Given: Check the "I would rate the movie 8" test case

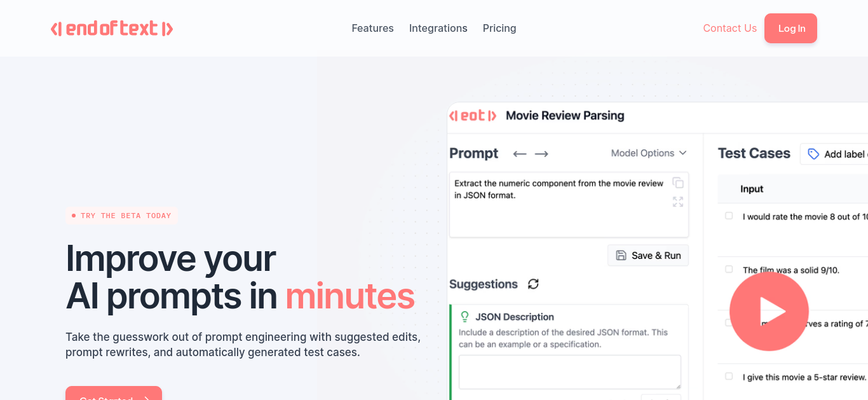Looking at the screenshot, I should tap(729, 216).
